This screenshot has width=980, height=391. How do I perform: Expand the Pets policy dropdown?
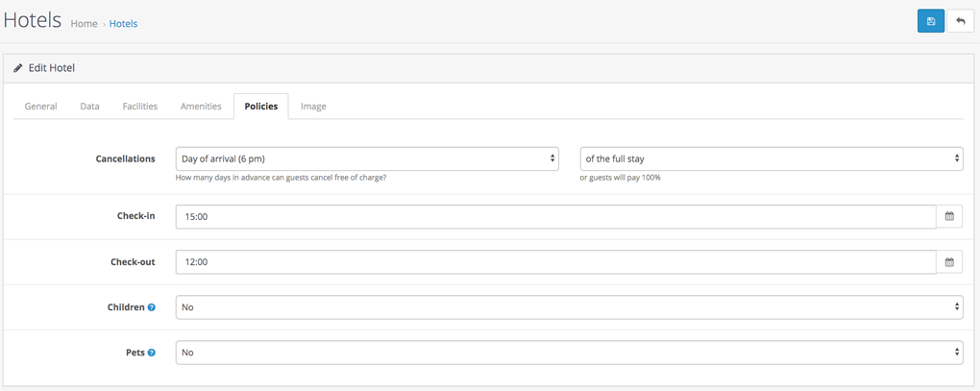(570, 353)
